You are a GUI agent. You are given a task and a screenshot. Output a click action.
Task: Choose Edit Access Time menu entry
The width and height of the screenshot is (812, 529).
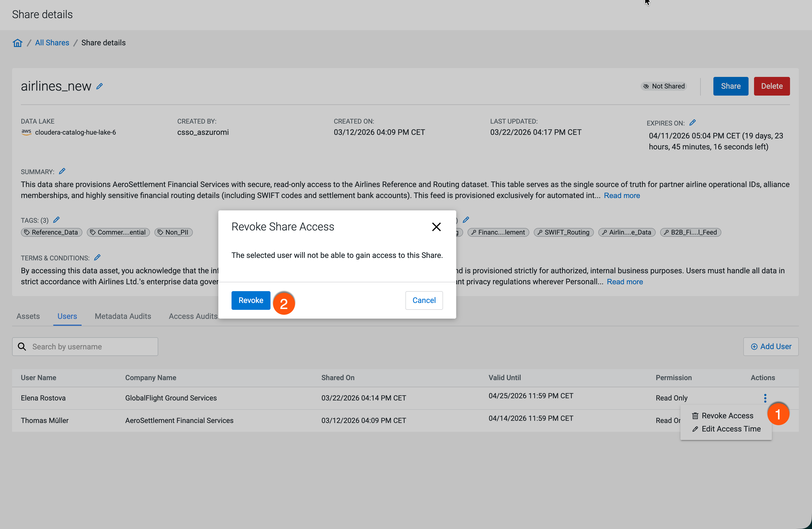tap(730, 429)
